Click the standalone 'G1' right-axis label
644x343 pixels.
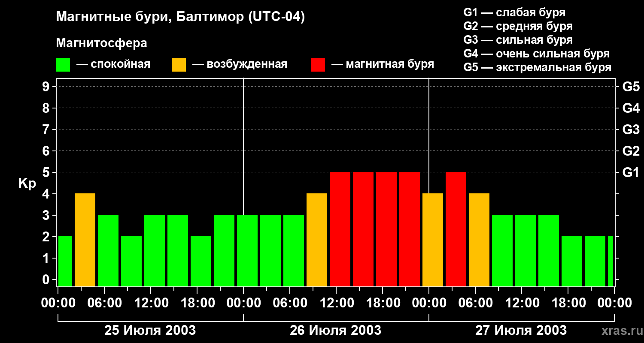click(631, 172)
